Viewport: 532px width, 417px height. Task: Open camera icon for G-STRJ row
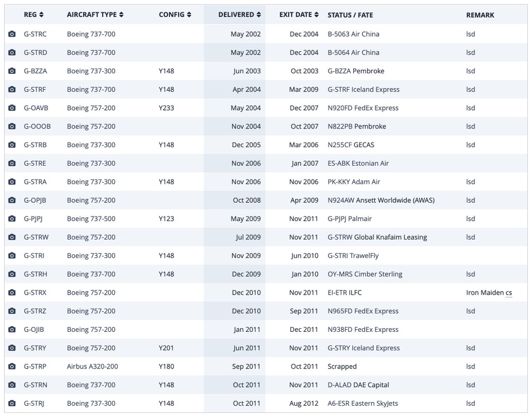(x=12, y=404)
